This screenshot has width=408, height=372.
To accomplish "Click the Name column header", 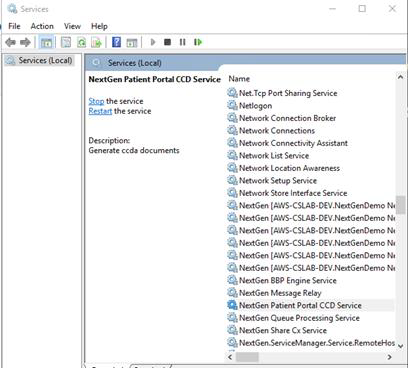I will [x=239, y=79].
